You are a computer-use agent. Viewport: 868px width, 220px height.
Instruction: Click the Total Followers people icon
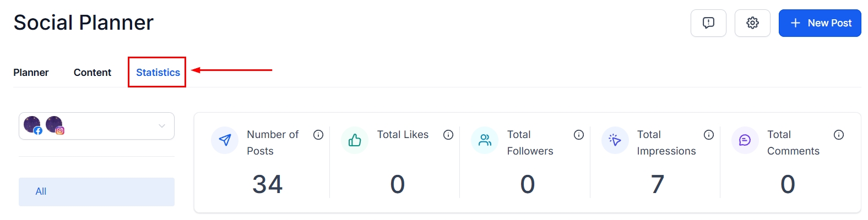[x=485, y=140]
